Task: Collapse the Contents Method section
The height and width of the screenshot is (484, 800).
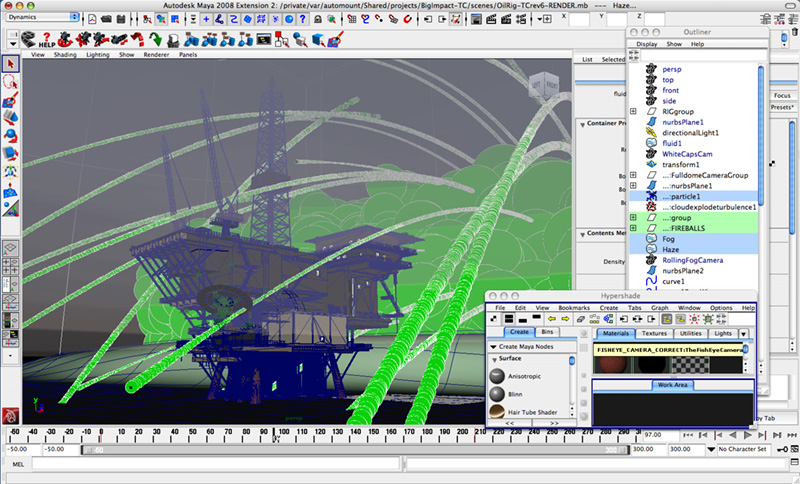Action: tap(583, 234)
